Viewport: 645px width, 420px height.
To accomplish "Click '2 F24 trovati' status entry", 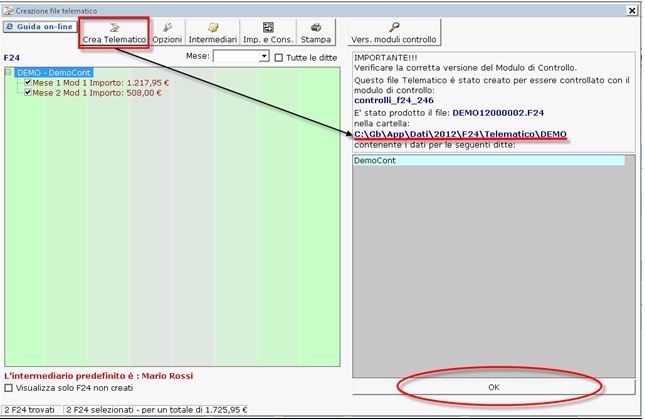I will 30,410.
